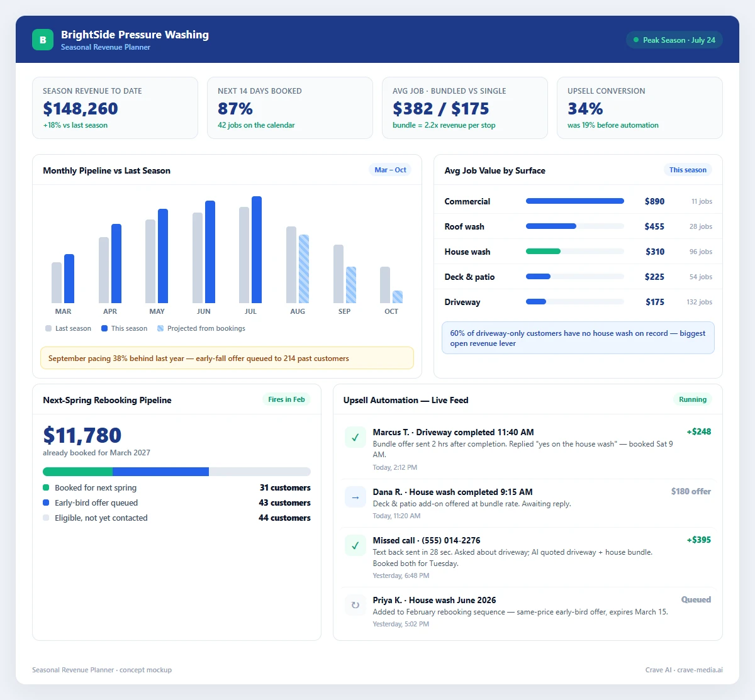Click the blue Early-bird offer queued dot

(x=46, y=503)
